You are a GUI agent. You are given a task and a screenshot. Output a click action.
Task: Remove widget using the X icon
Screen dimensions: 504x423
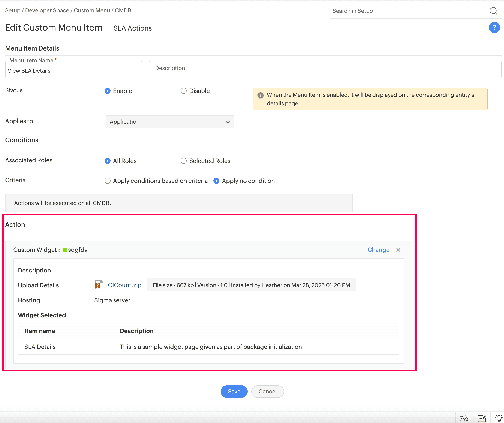click(x=398, y=250)
